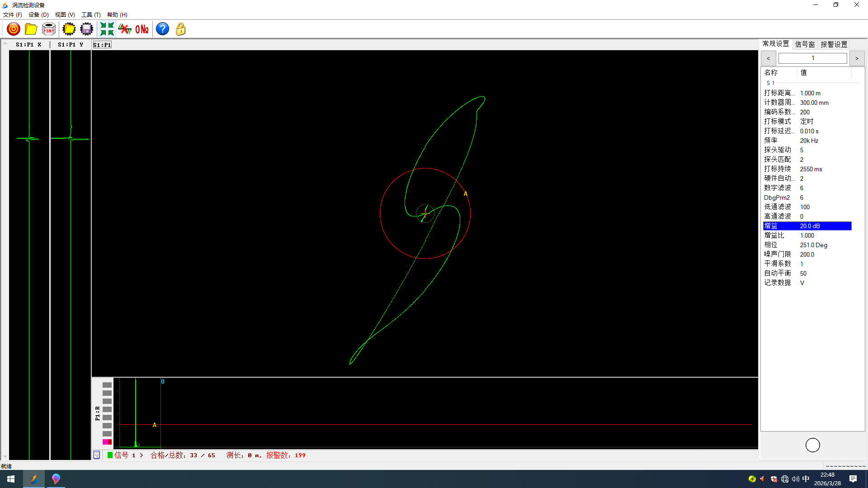Screen dimensions: 868x488
Task: Select the 数字滤波 6 row
Action: click(807, 188)
